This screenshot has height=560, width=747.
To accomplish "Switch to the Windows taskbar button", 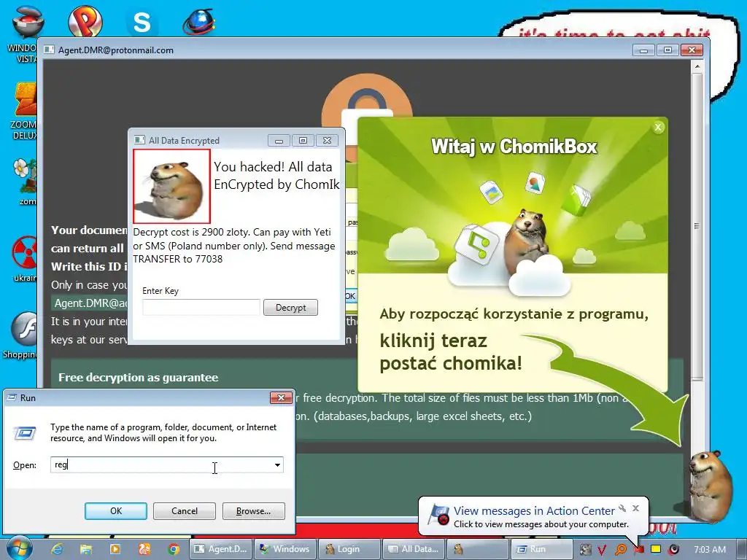I will (x=285, y=549).
